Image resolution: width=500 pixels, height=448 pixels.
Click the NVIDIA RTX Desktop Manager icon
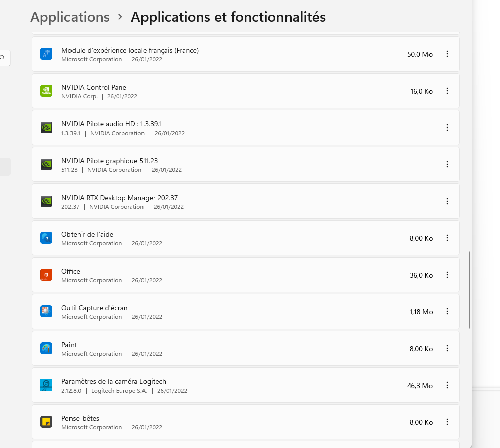(46, 201)
